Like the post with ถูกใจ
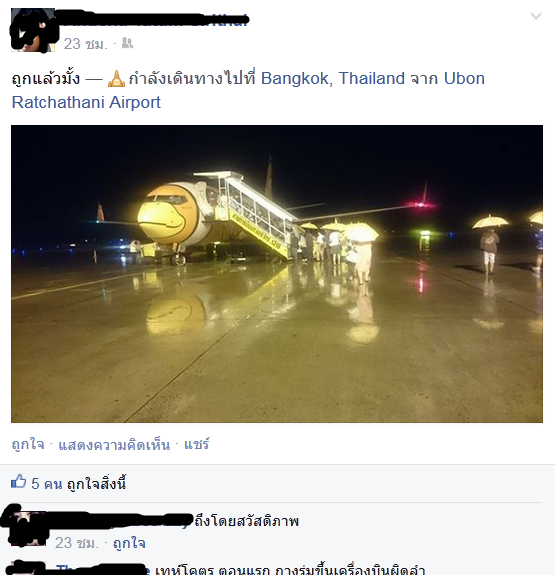The height and width of the screenshot is (575, 555). pyautogui.click(x=28, y=444)
